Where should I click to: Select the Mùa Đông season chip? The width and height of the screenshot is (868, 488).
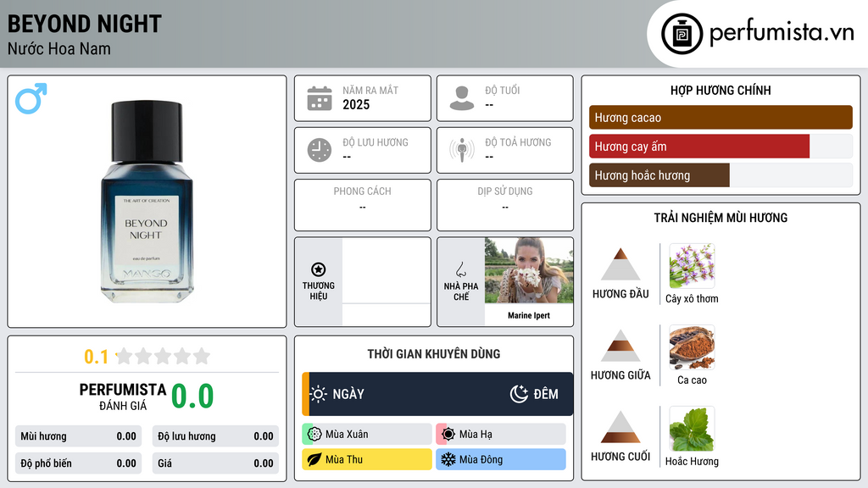501,459
